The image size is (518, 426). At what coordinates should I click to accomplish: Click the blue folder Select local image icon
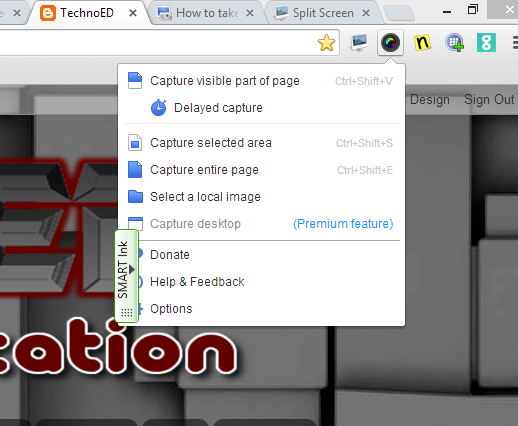click(x=135, y=197)
